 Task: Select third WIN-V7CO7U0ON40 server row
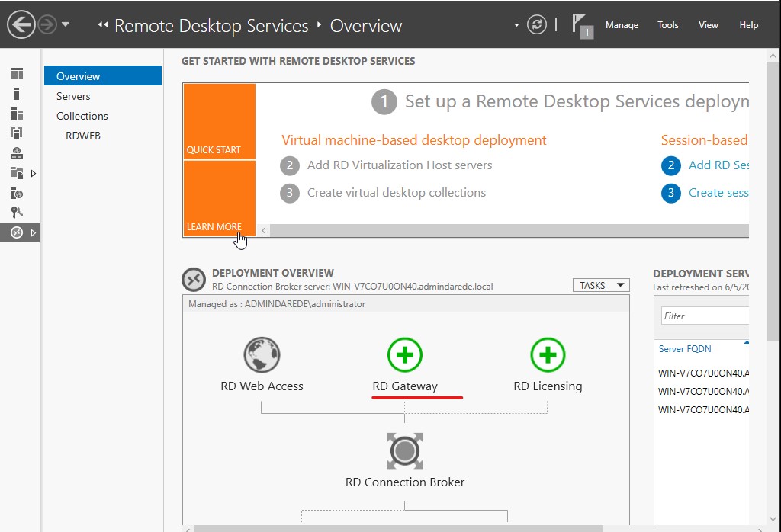pos(702,410)
